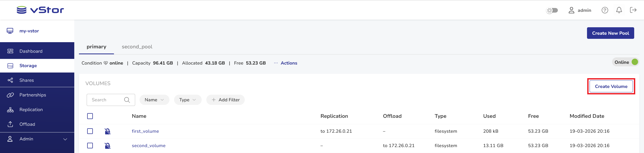Click the vStor logo
This screenshot has height=153, width=644.
point(40,10)
